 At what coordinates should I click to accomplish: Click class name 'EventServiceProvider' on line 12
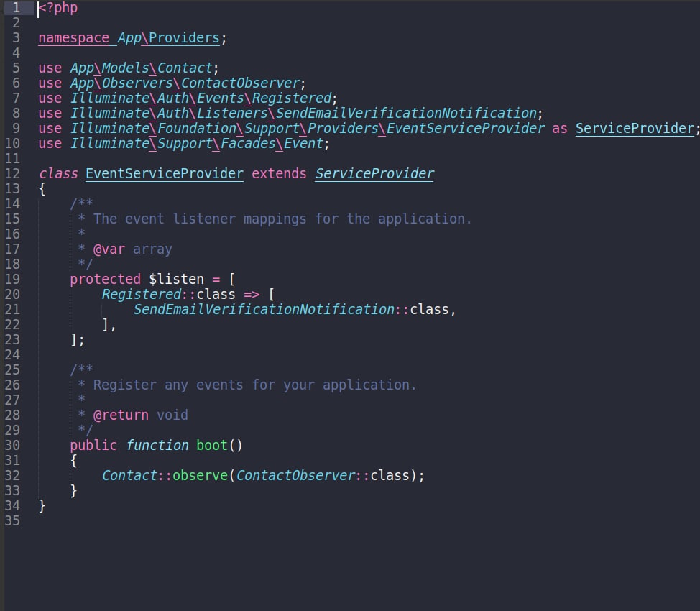tap(165, 174)
